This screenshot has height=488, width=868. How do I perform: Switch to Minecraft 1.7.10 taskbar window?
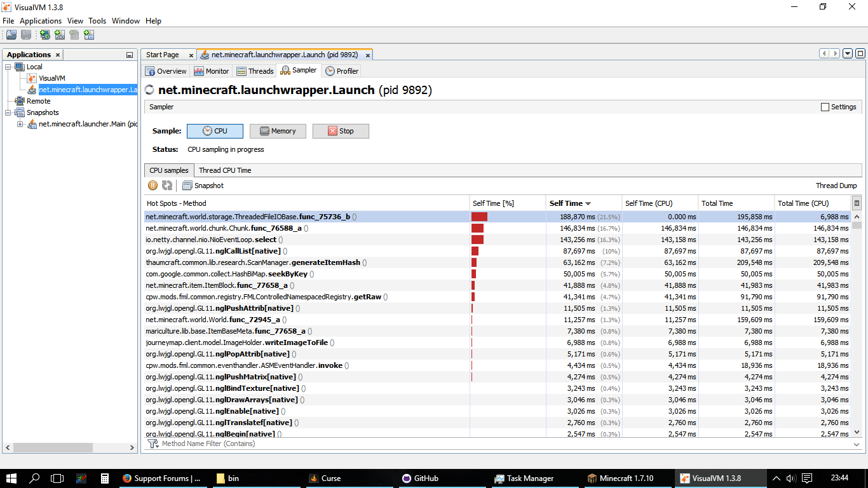tap(628, 478)
